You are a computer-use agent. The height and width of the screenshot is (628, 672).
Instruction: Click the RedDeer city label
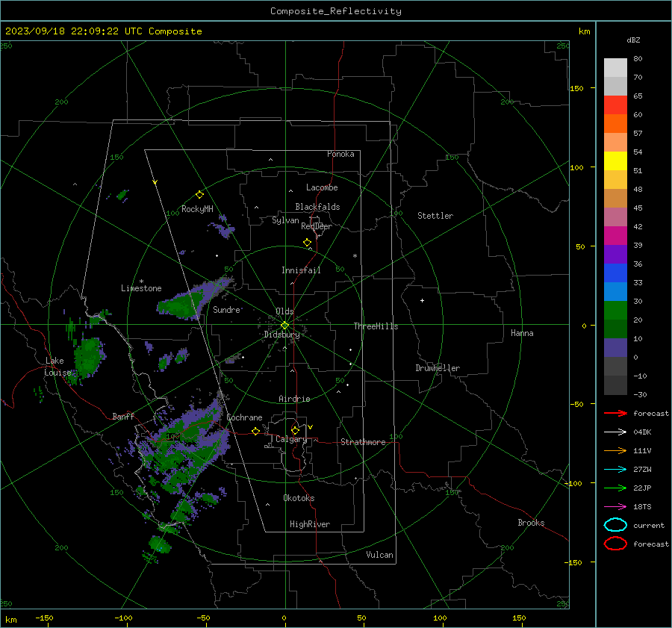pyautogui.click(x=317, y=226)
